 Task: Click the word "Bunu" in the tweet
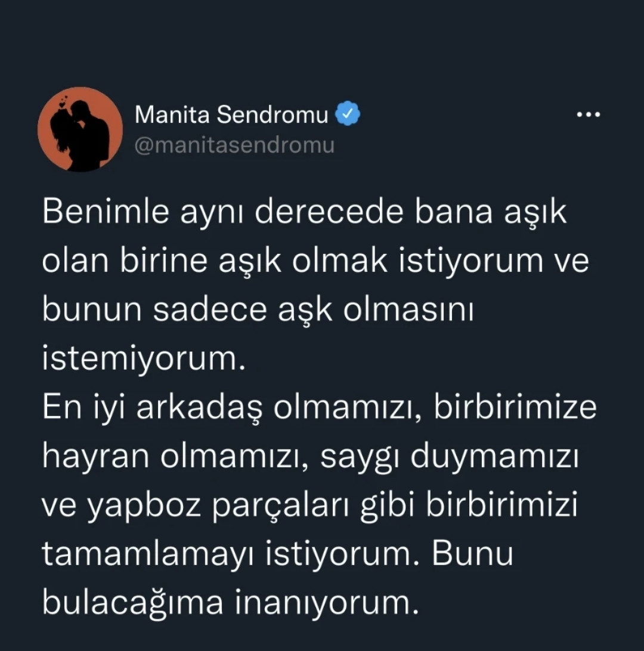[x=473, y=555]
